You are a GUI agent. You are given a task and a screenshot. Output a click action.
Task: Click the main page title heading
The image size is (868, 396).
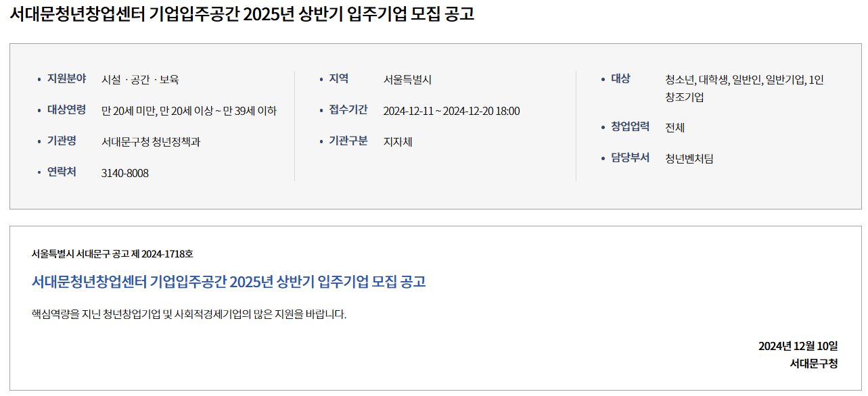242,15
